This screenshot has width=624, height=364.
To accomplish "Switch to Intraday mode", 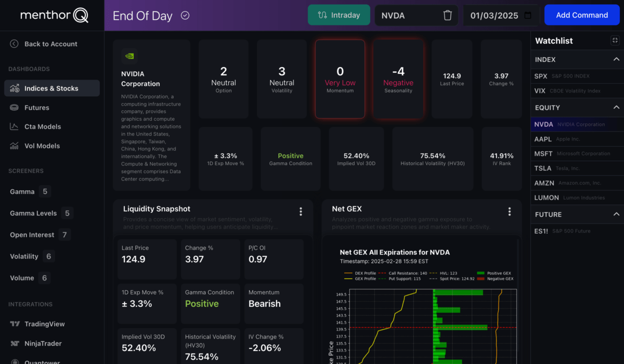I will click(x=339, y=15).
